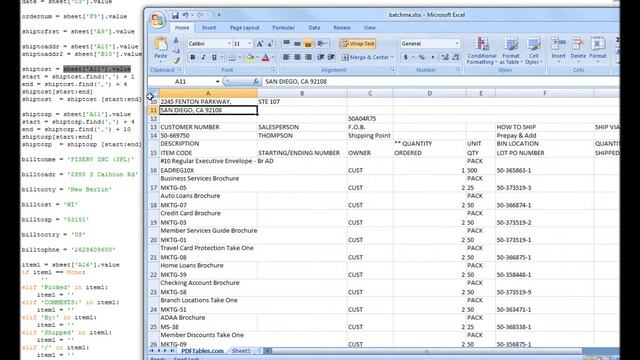Click the Redo arrow in Quick Access Toolbar
The height and width of the screenshot is (360, 640).
coord(200,16)
